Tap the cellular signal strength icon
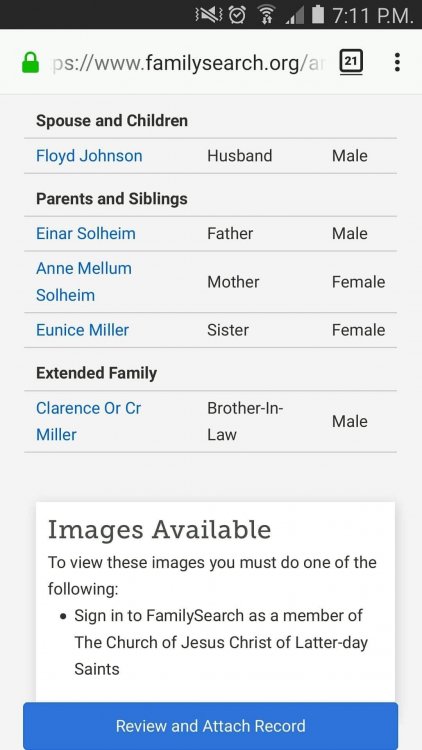The height and width of the screenshot is (750, 422). [294, 15]
